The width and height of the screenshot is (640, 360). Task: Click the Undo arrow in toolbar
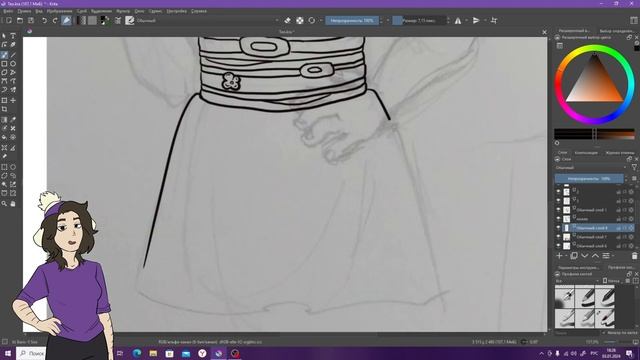coord(44,20)
